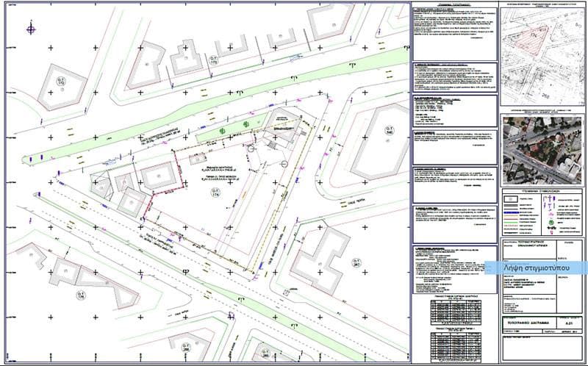Image resolution: width=588 pixels, height=366 pixels.
Task: Select the O.T. 176 block label
Action: point(82,295)
